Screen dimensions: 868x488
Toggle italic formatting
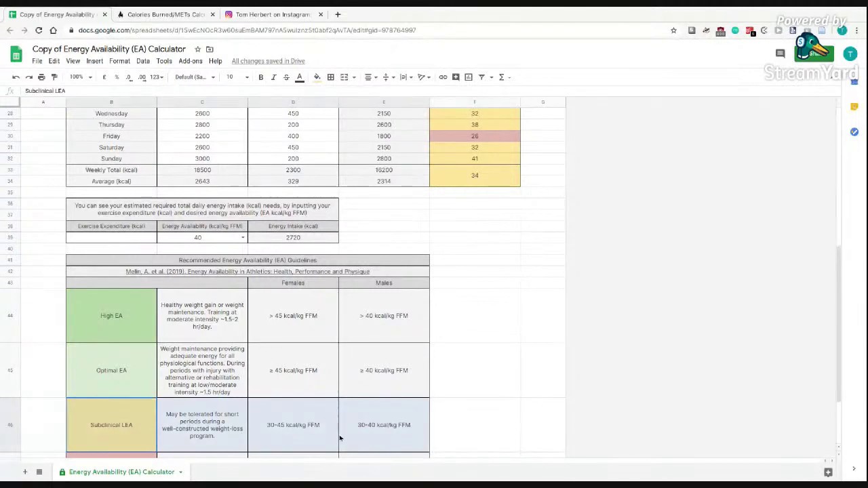pos(273,77)
